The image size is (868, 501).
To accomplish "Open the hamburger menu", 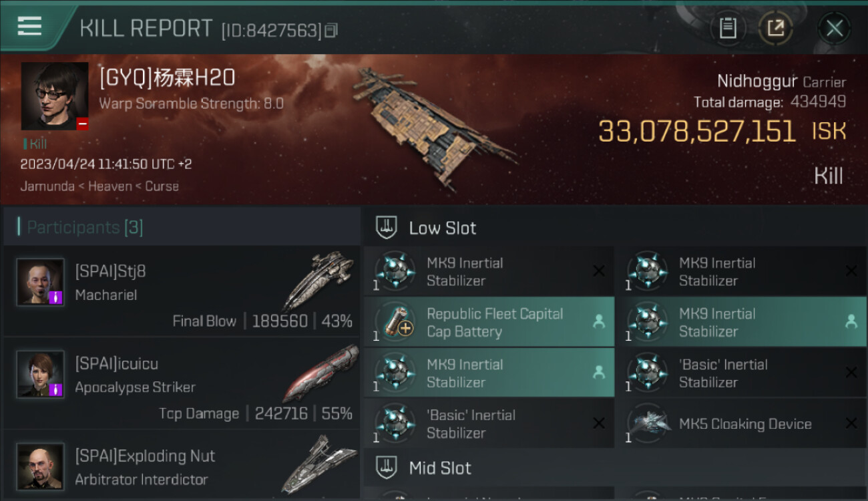I will [x=29, y=27].
